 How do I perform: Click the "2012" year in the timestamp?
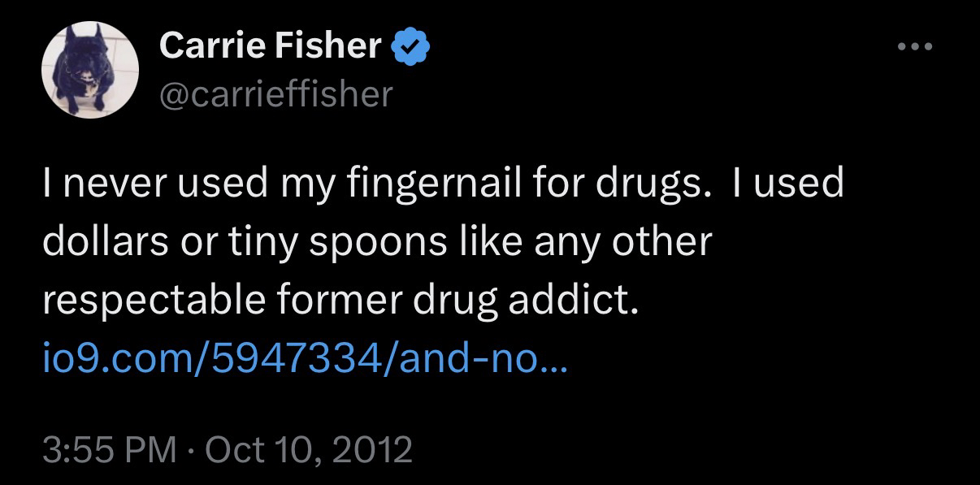click(x=374, y=449)
